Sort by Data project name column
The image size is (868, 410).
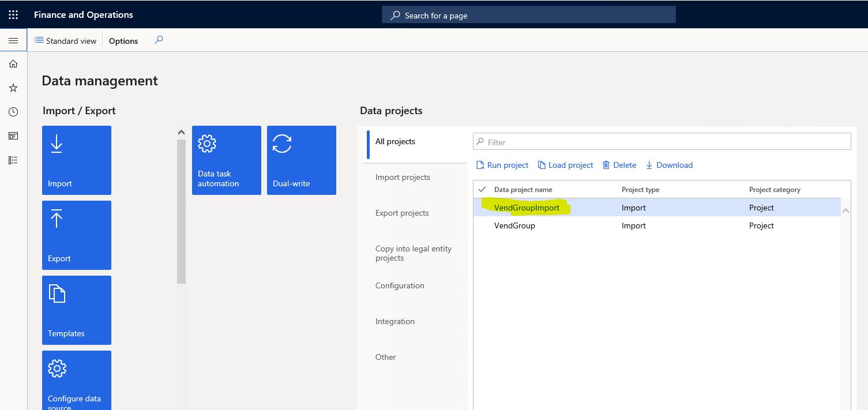[x=523, y=190]
